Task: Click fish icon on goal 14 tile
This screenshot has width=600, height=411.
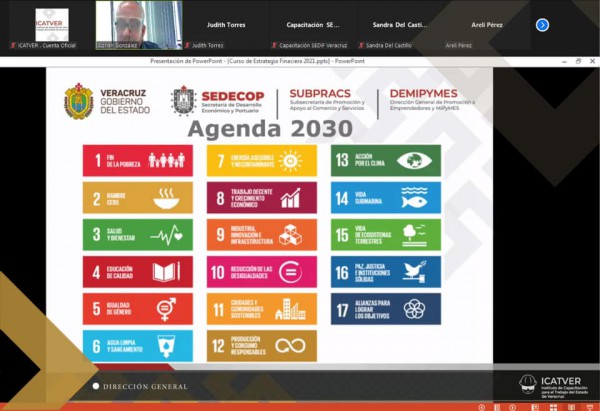Action: coord(414,198)
